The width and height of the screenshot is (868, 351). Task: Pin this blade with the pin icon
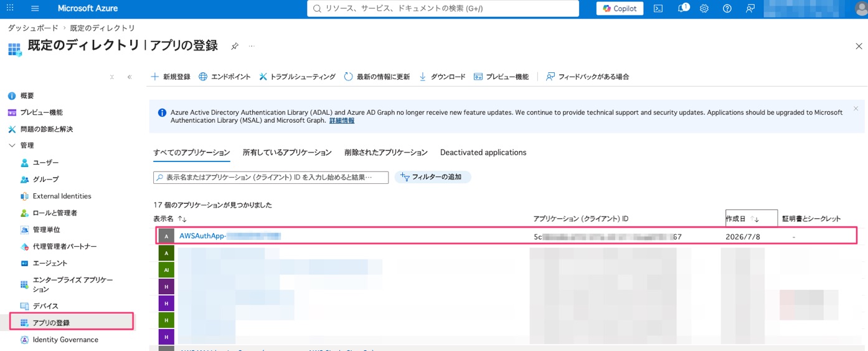pos(235,46)
